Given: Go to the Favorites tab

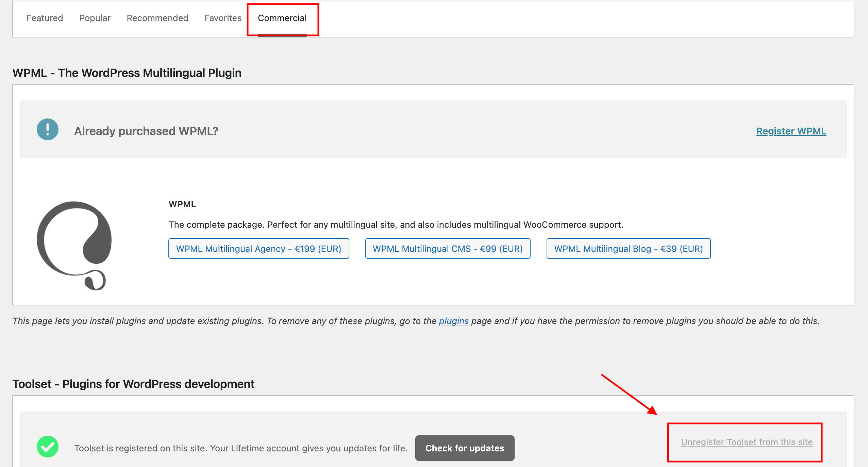Looking at the screenshot, I should (223, 18).
